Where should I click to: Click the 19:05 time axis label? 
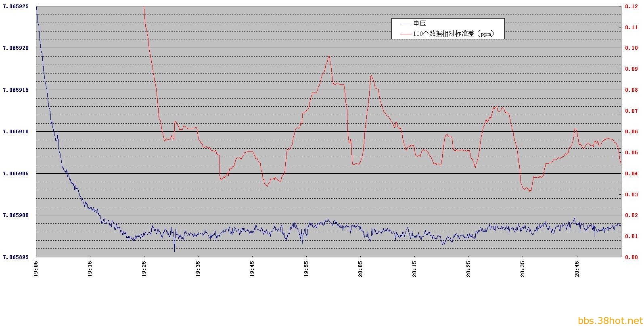[36, 268]
